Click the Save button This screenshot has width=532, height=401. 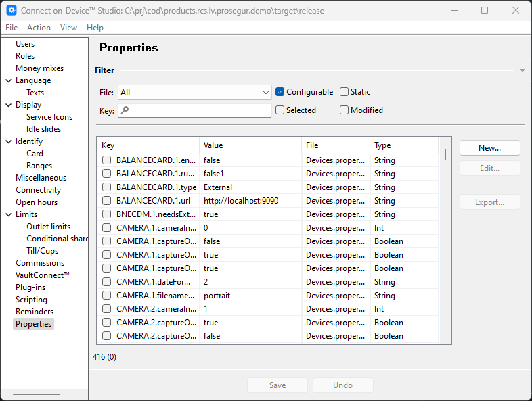point(278,385)
